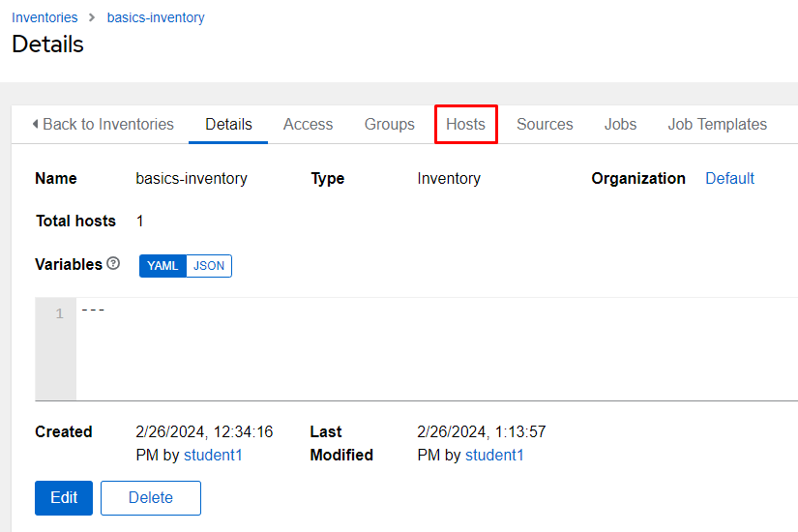Click the basics-inventory breadcrumb
Viewport: 798px width, 532px height.
(156, 17)
